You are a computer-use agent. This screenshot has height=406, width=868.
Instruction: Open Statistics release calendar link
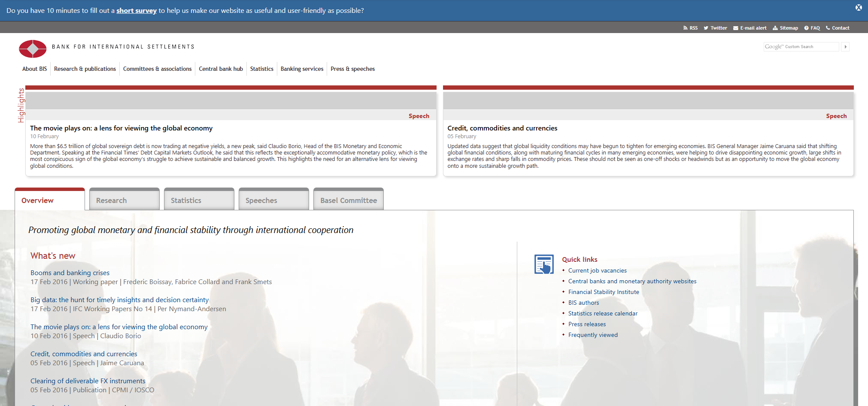pyautogui.click(x=603, y=313)
